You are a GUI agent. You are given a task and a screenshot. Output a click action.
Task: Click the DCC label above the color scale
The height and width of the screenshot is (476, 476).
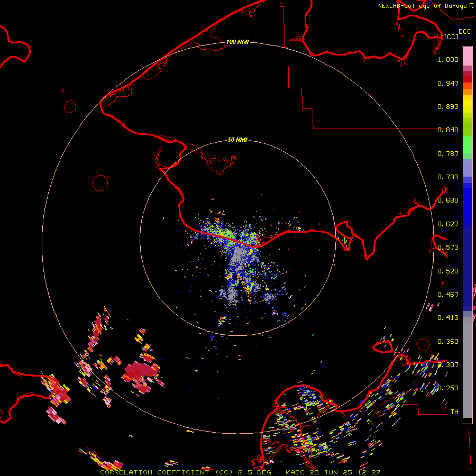click(464, 32)
